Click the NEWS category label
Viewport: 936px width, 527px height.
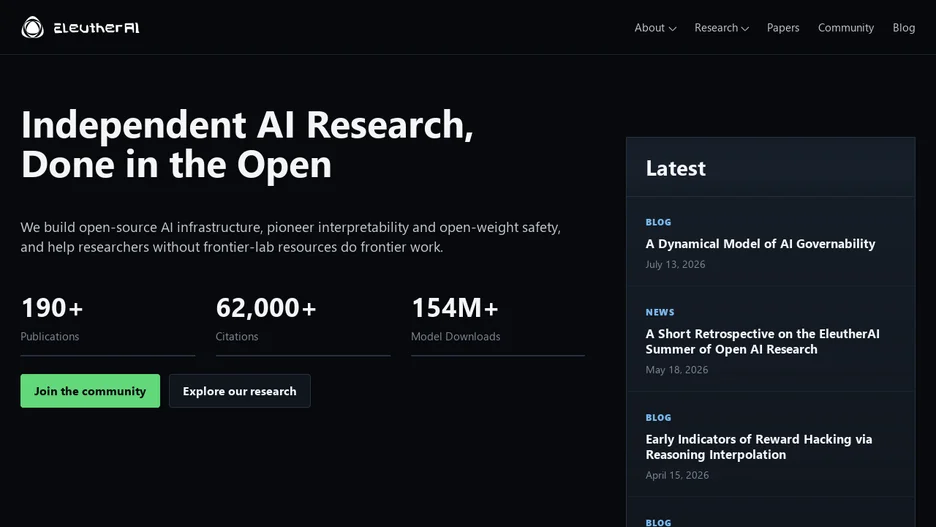[x=660, y=312]
